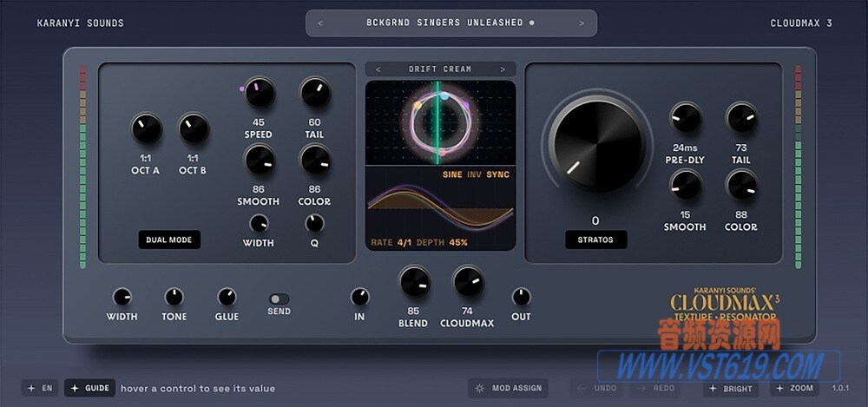Click the BLEND knob
Viewport: 868px width, 407px height.
(x=413, y=281)
